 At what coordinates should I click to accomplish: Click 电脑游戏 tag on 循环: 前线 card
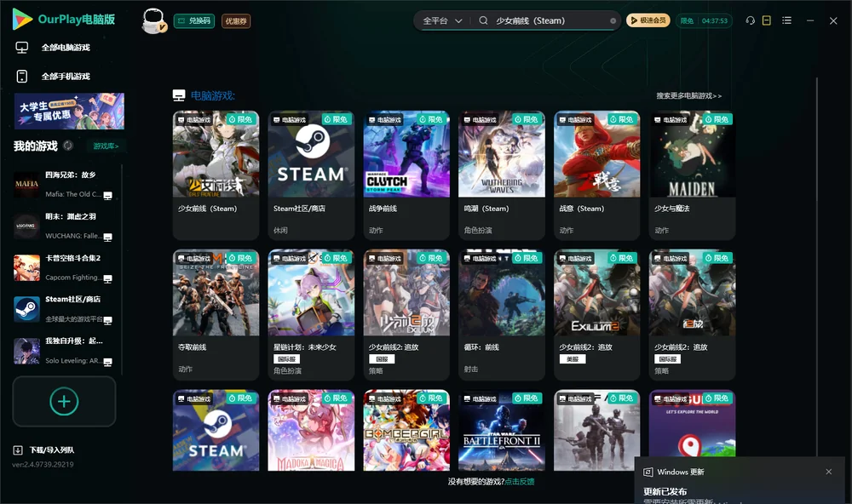(481, 259)
